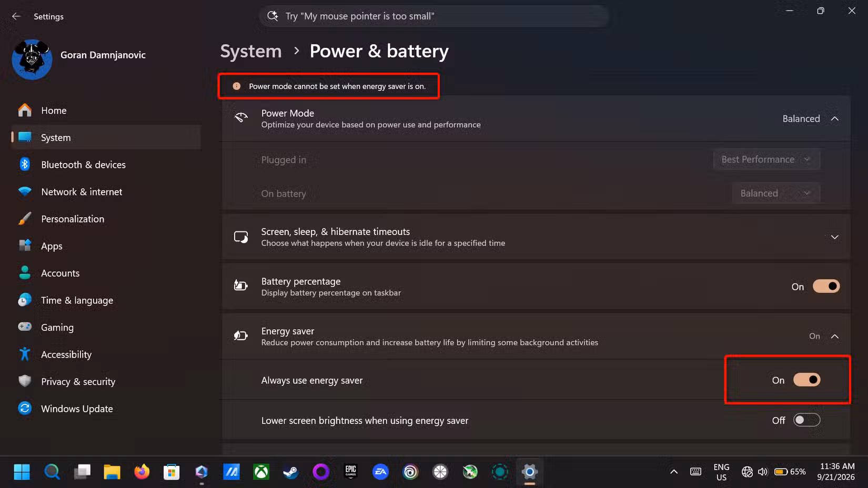Open the Xbox app from the taskbar
This screenshot has height=488, width=868.
pyautogui.click(x=261, y=472)
